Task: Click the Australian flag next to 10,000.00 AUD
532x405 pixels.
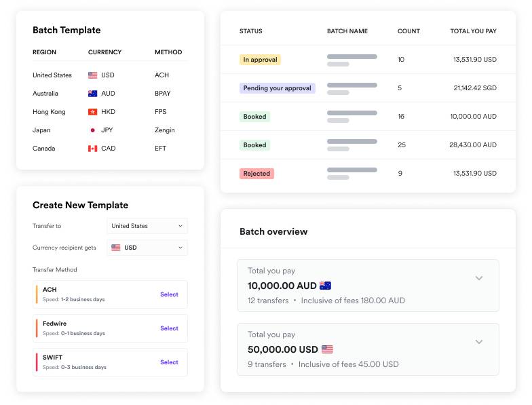Action: pos(326,286)
